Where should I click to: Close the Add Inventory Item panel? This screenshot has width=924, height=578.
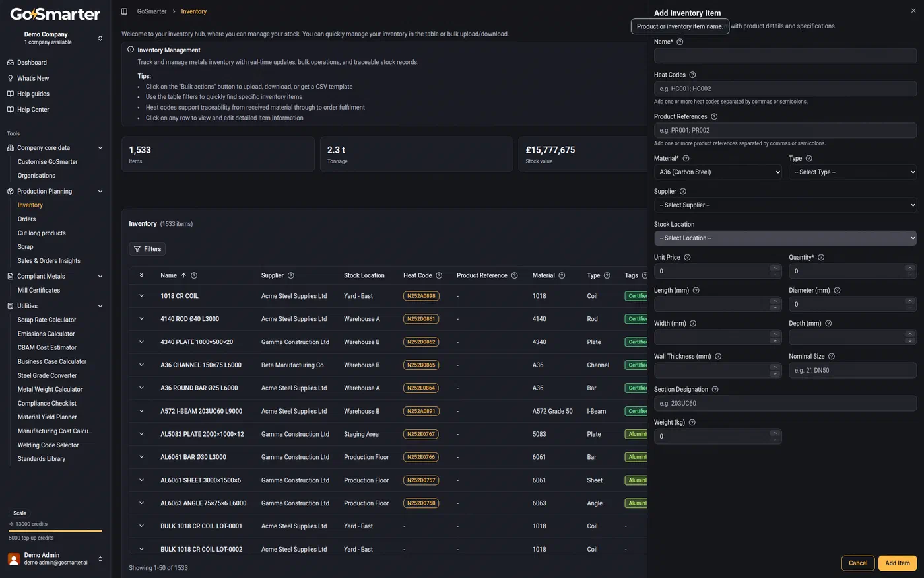(x=913, y=11)
